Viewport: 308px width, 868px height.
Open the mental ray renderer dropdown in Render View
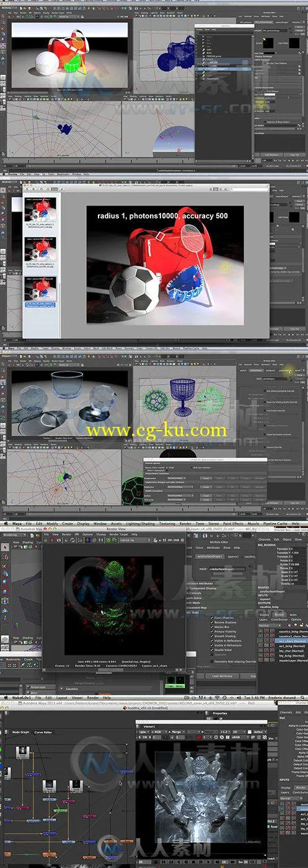(x=135, y=540)
